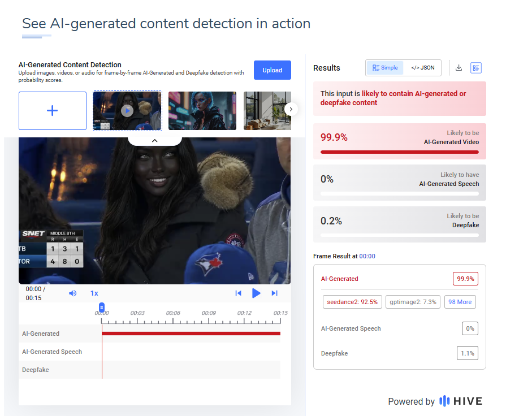Play the video
The height and width of the screenshot is (420, 506).
pyautogui.click(x=256, y=293)
